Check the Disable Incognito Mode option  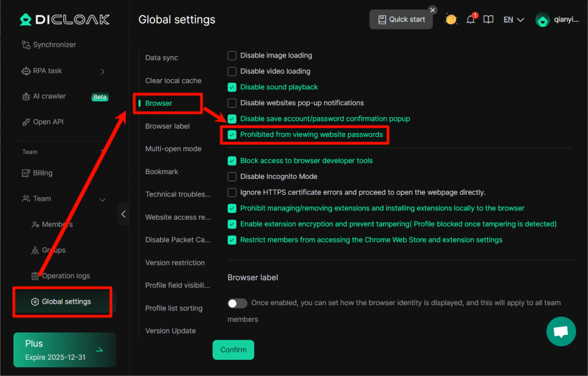232,177
